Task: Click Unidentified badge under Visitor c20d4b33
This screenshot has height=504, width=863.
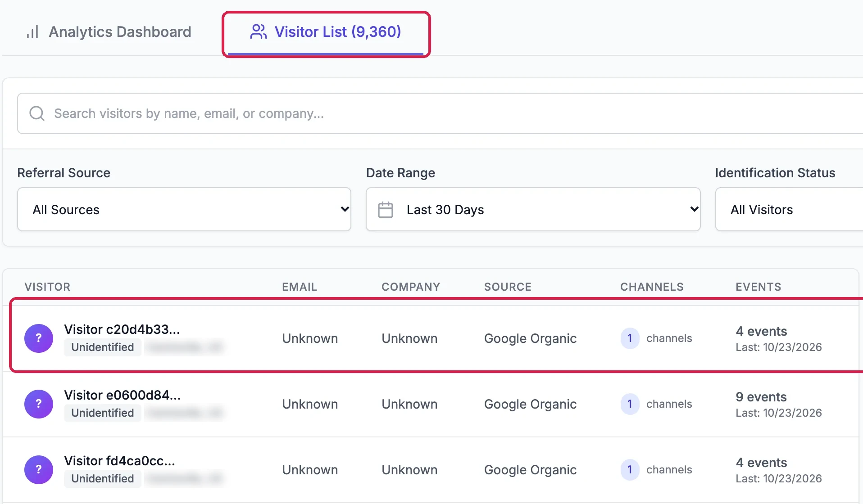Action: [103, 347]
